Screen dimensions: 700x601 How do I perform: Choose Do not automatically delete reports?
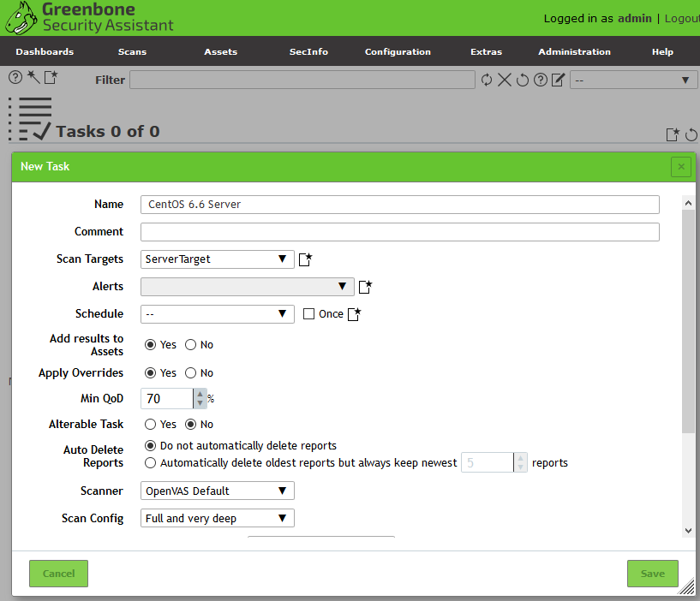(x=151, y=446)
